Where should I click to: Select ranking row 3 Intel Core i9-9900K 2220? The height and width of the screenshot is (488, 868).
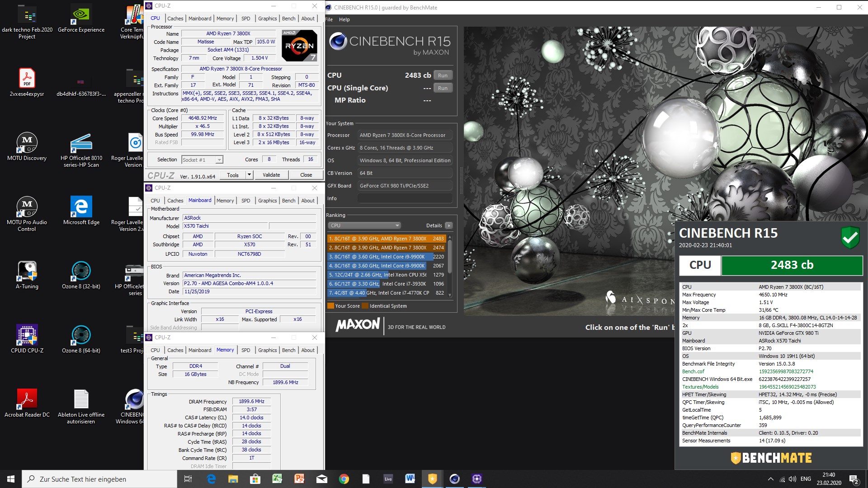click(x=387, y=257)
